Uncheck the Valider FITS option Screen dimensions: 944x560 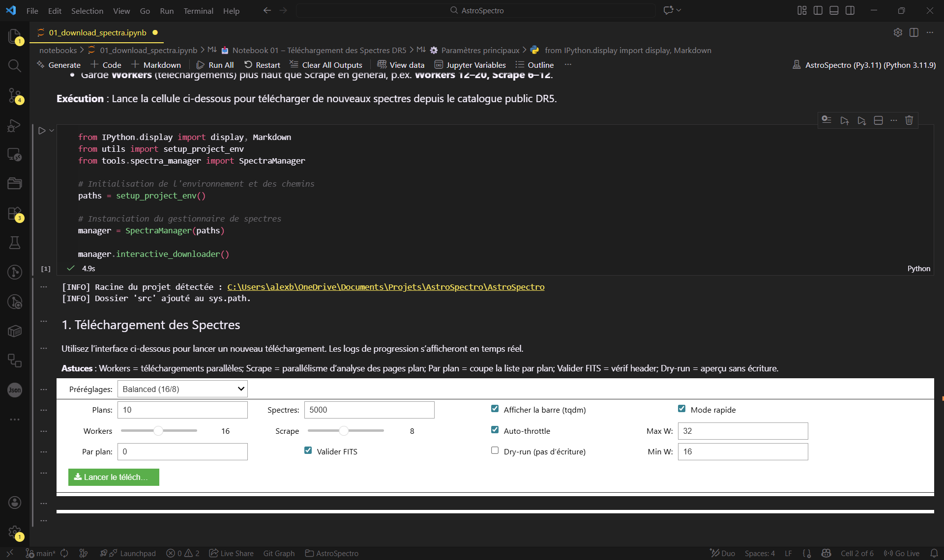click(308, 450)
